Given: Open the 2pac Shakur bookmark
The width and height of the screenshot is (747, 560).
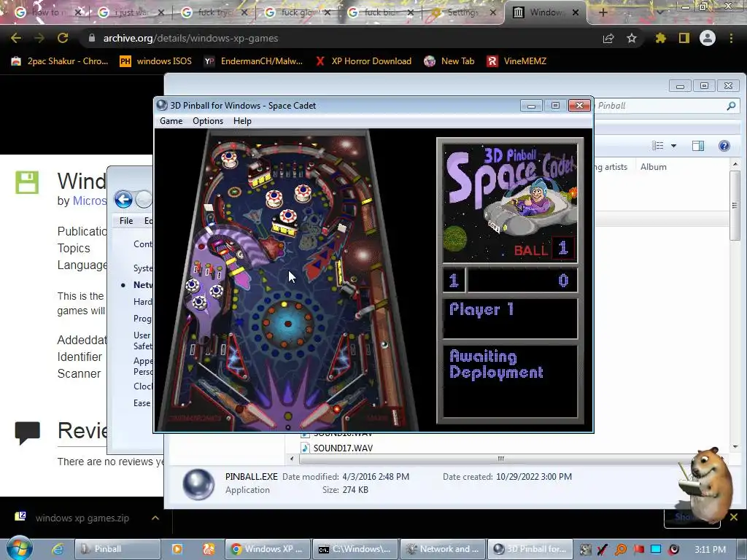Looking at the screenshot, I should pos(60,61).
